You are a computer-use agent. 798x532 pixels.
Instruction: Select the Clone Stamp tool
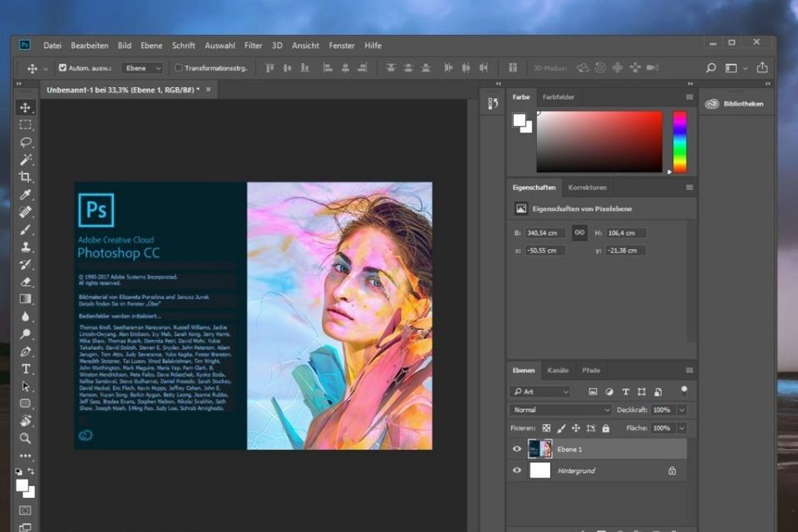25,246
